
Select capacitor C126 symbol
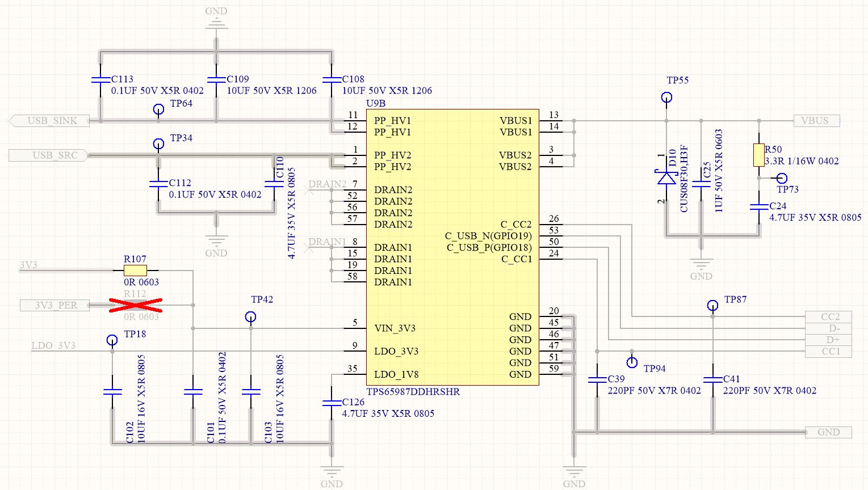[332, 403]
